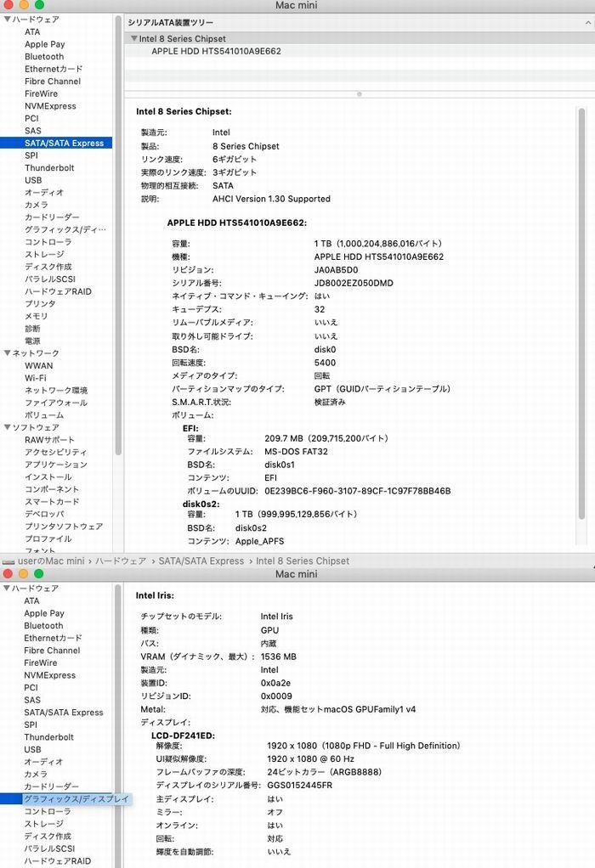Viewport: 595px width, 868px height.
Task: Open ストレージ in bottom window sidebar
Action: [43, 824]
